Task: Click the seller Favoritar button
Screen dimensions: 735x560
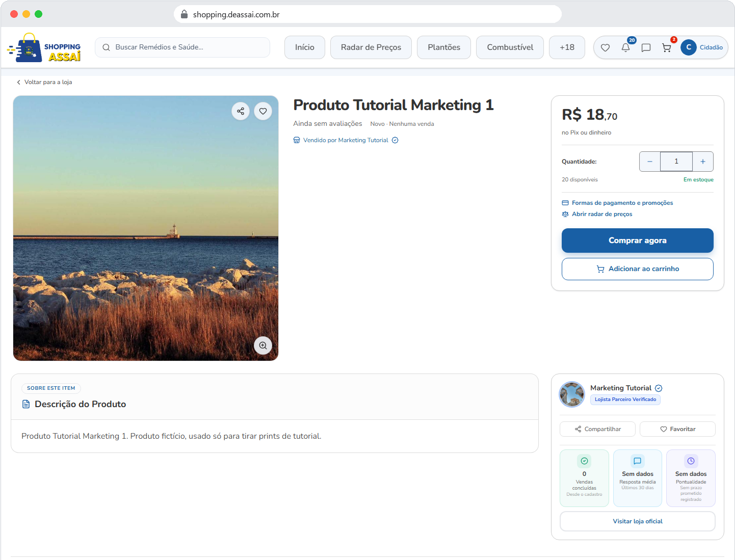Action: [677, 429]
